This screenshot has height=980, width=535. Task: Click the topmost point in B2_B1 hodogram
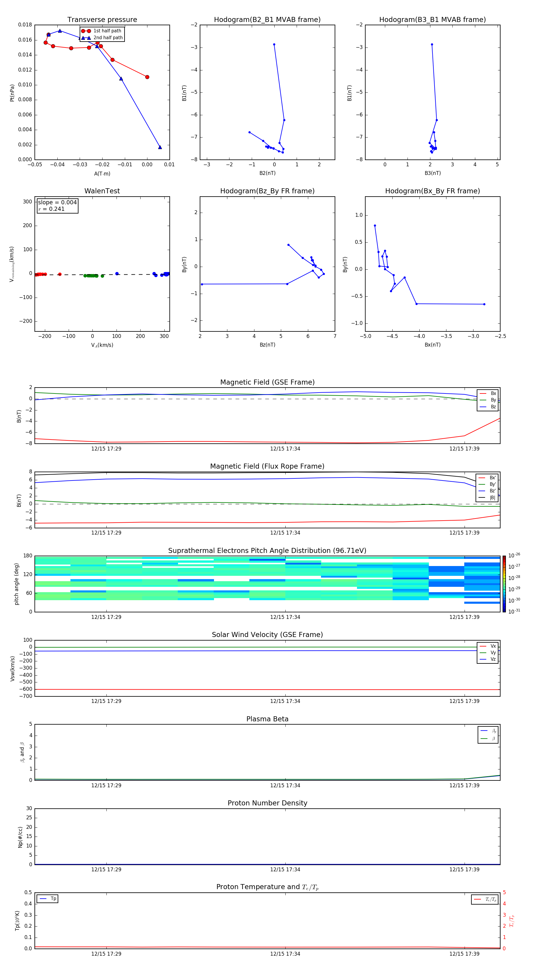coord(274,45)
